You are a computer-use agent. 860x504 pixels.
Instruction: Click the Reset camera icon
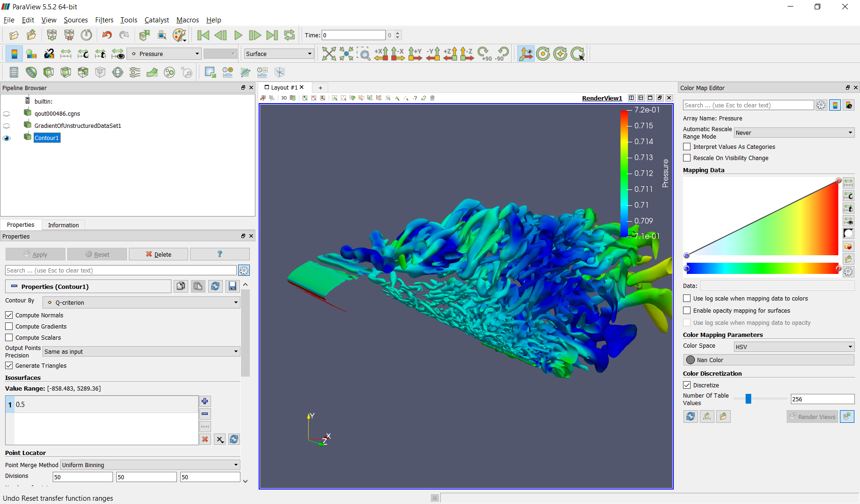(x=329, y=54)
